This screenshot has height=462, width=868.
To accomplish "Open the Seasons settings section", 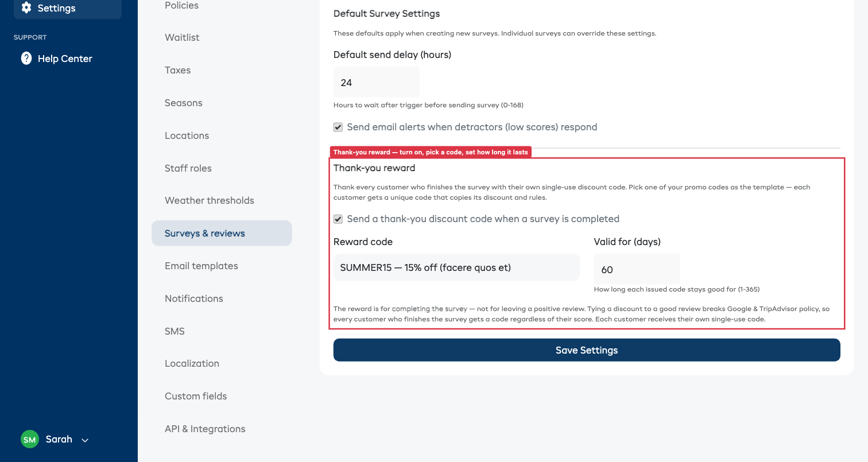I will tap(183, 103).
